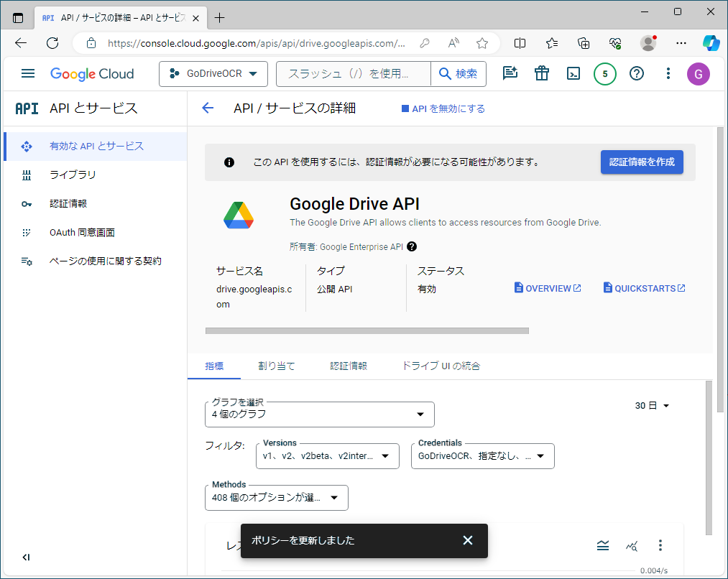Click the info icon in the banner
The width and height of the screenshot is (728, 579).
pos(229,162)
